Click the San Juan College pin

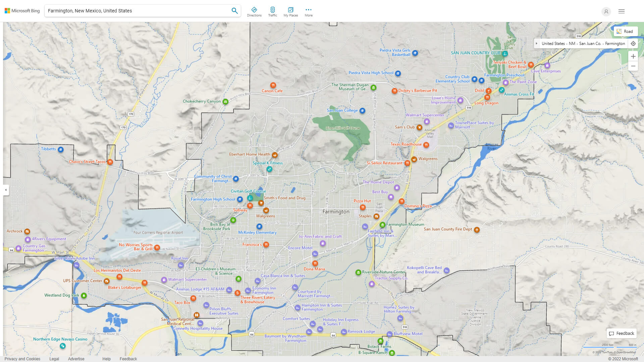[x=362, y=111]
